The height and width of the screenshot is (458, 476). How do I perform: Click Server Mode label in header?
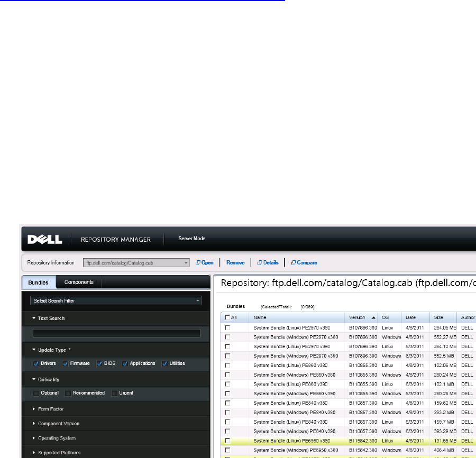coord(192,239)
